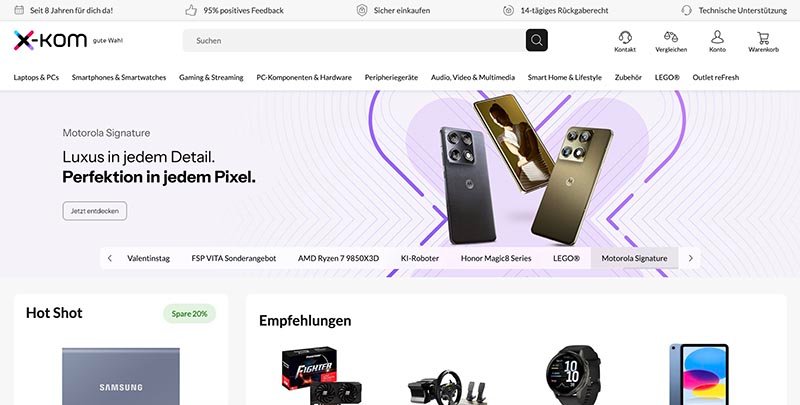
Task: Open the Warenkorb cart icon
Action: click(x=763, y=37)
